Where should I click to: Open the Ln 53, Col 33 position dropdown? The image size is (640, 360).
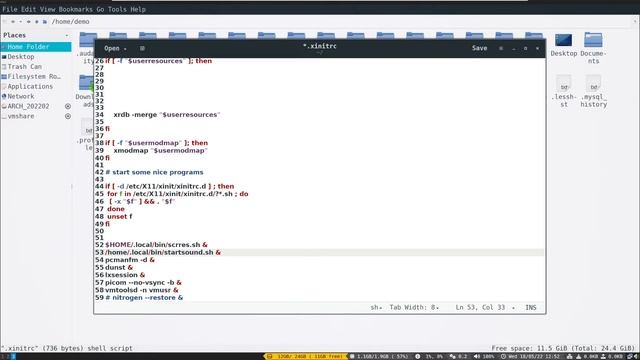click(485, 307)
